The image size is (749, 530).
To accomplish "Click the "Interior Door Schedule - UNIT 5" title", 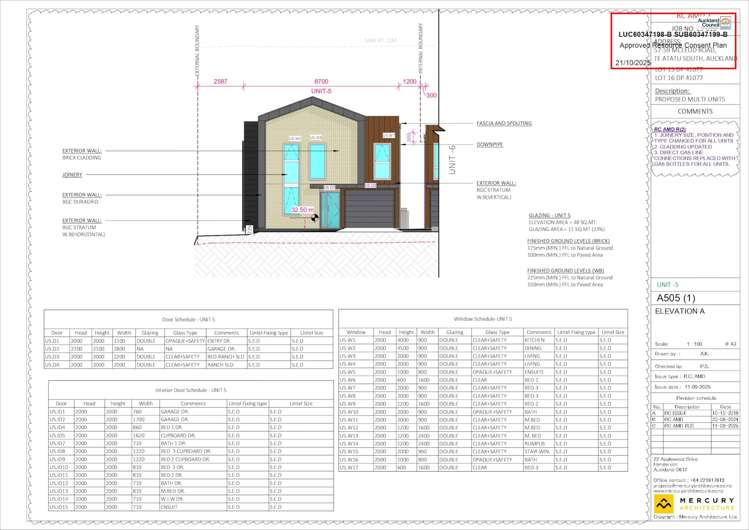I will click(x=191, y=390).
